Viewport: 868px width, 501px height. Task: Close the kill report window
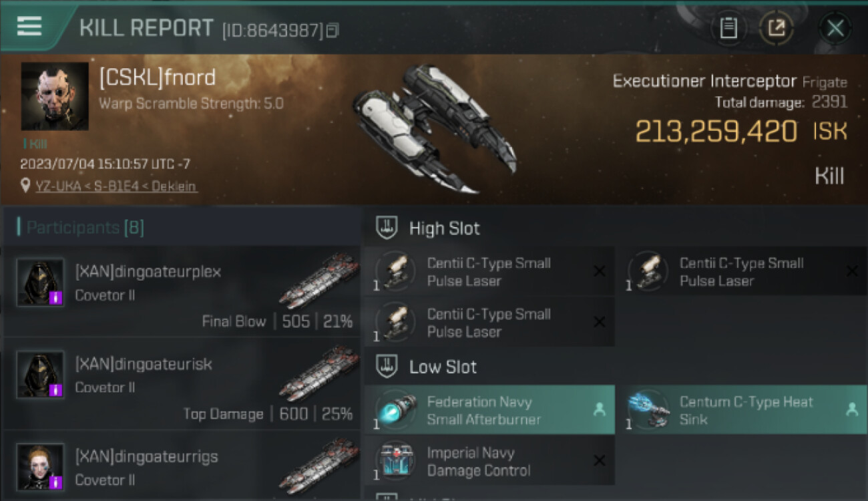click(x=835, y=28)
